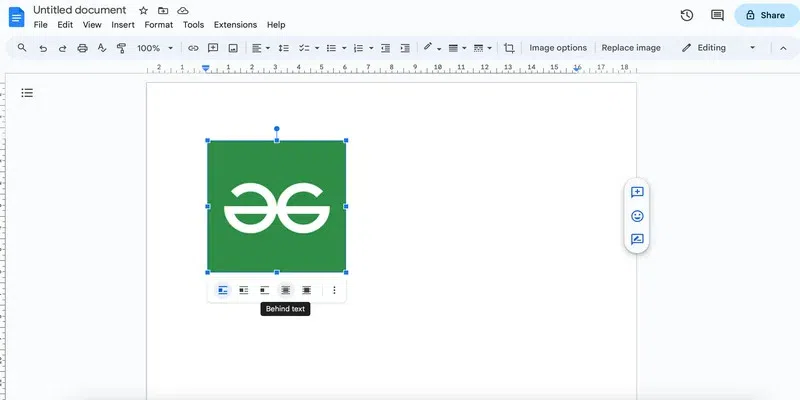Open the Border weight dropdown

457,48
